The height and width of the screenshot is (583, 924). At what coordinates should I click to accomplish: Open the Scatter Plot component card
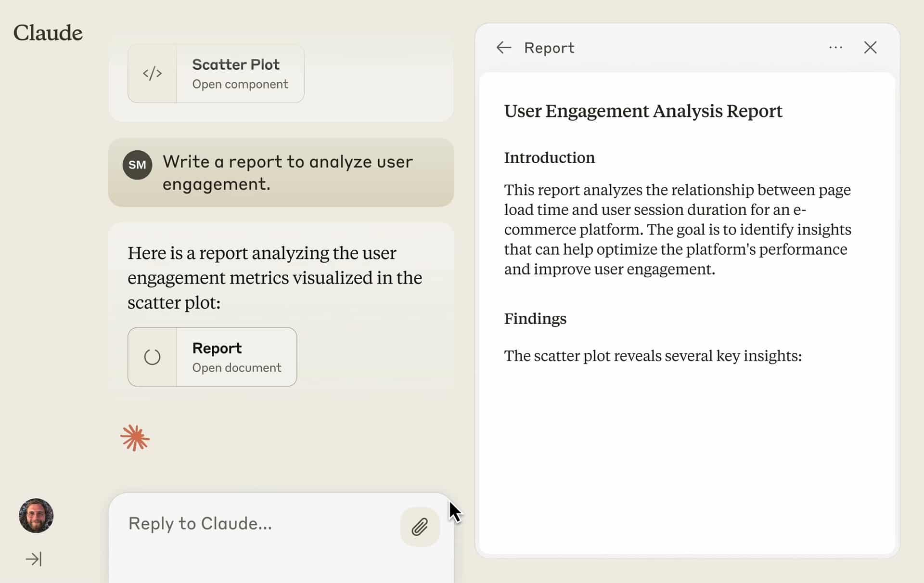(x=216, y=73)
